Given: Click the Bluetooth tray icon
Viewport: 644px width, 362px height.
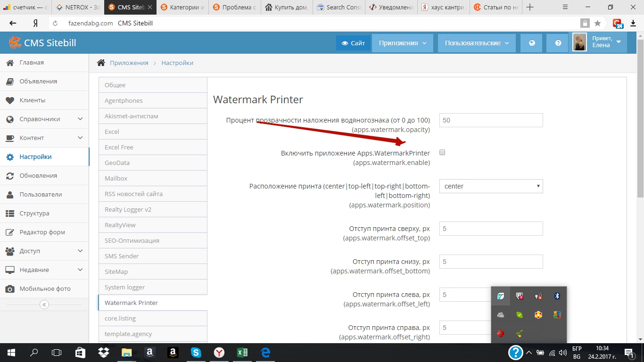Looking at the screenshot, I should [x=557, y=296].
